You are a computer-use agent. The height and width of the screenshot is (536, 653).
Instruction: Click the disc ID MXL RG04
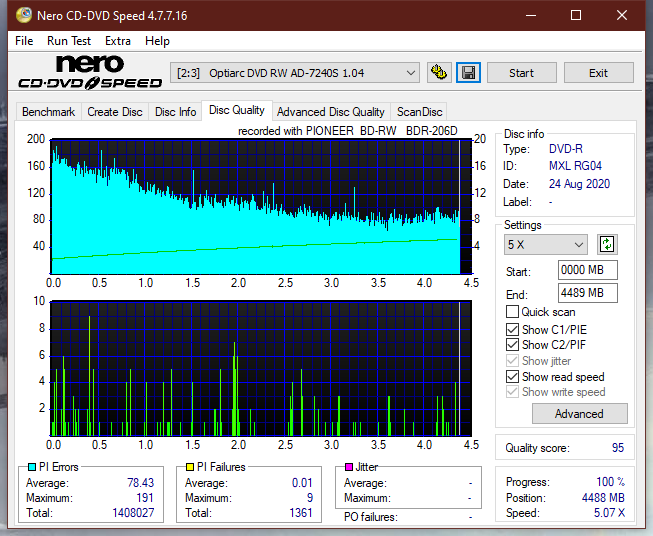(575, 166)
